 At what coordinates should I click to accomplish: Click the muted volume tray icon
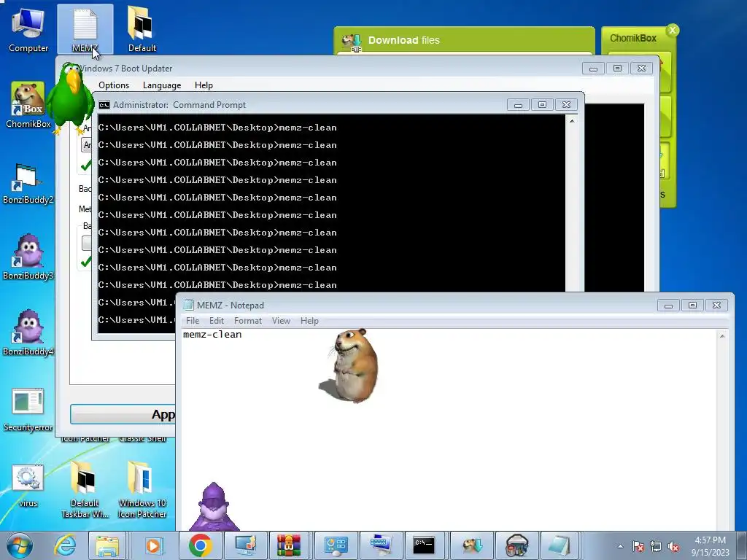pos(673,547)
